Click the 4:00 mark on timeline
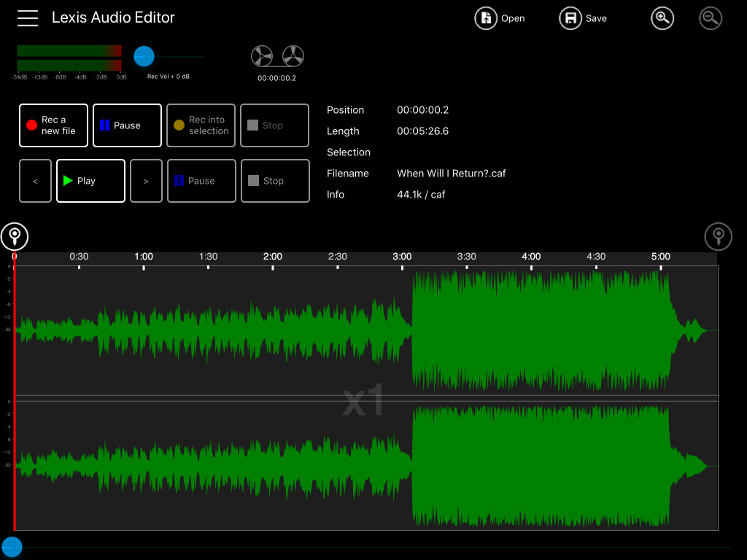 point(531,257)
